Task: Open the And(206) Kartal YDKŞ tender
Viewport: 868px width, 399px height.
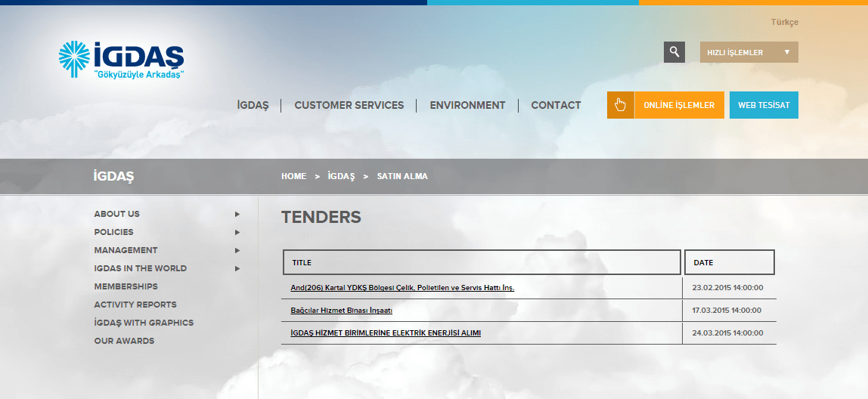Action: point(402,288)
